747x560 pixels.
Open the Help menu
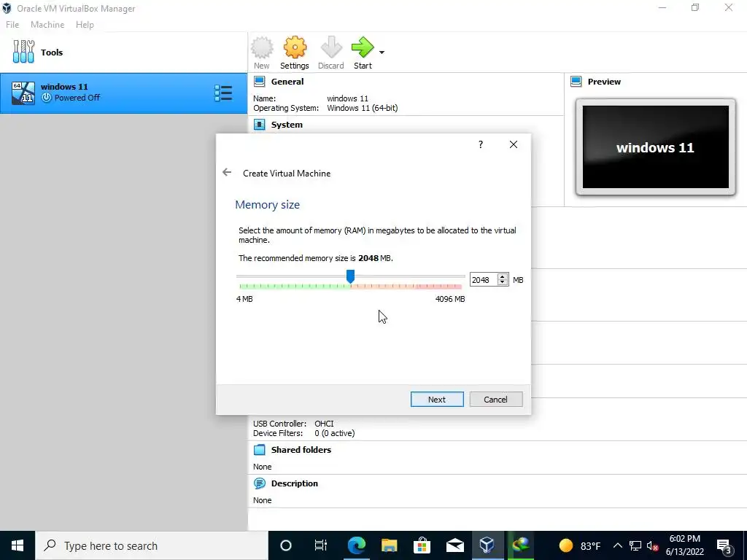point(85,25)
